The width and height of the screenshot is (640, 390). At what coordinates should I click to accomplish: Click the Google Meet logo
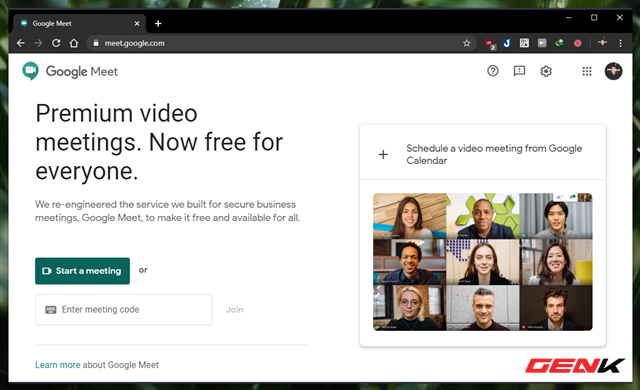(x=70, y=71)
